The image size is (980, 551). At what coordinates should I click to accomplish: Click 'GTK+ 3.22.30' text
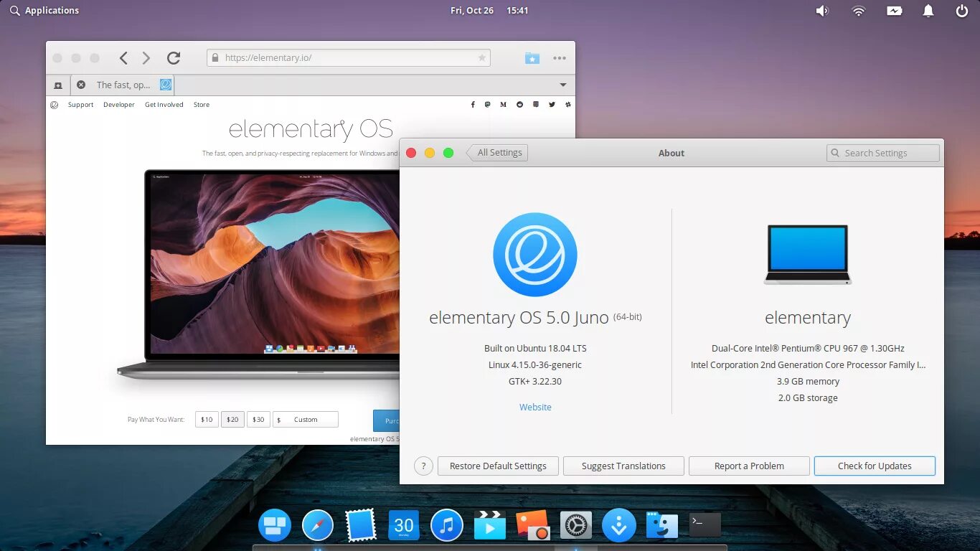tap(535, 382)
